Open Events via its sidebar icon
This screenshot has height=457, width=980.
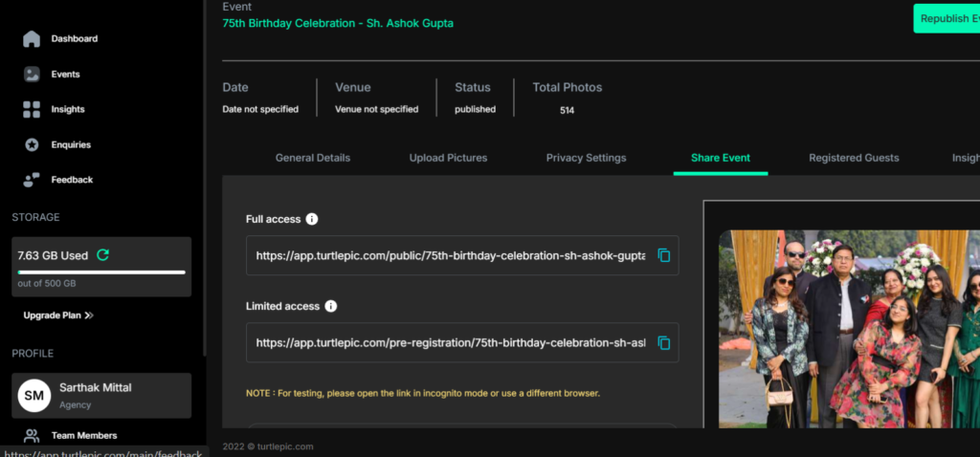point(32,75)
